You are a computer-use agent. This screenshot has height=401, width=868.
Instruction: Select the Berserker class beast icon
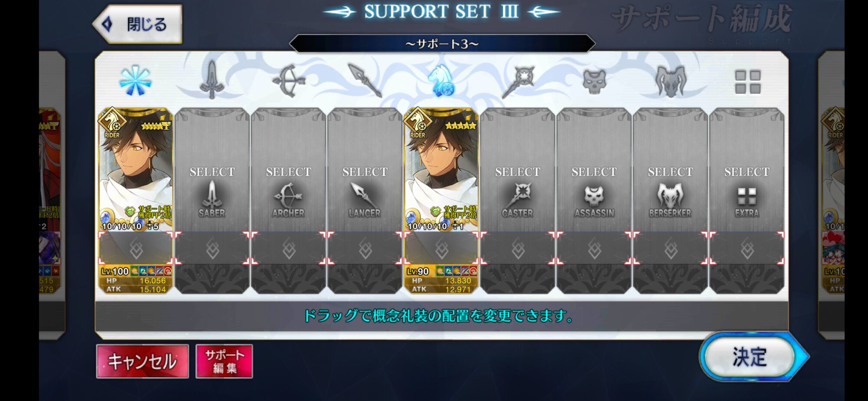click(671, 81)
